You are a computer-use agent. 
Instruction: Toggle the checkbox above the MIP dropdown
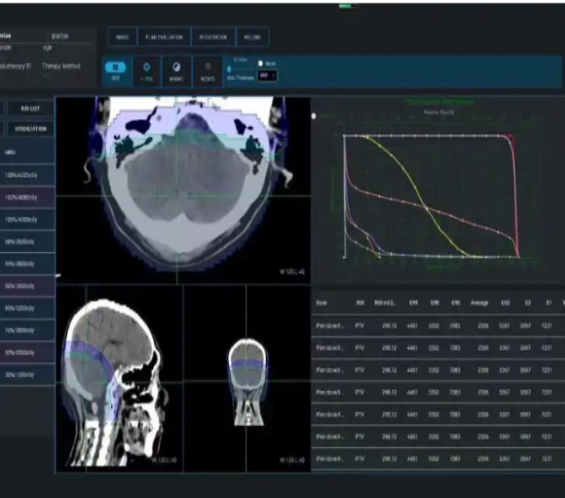pyautogui.click(x=261, y=63)
